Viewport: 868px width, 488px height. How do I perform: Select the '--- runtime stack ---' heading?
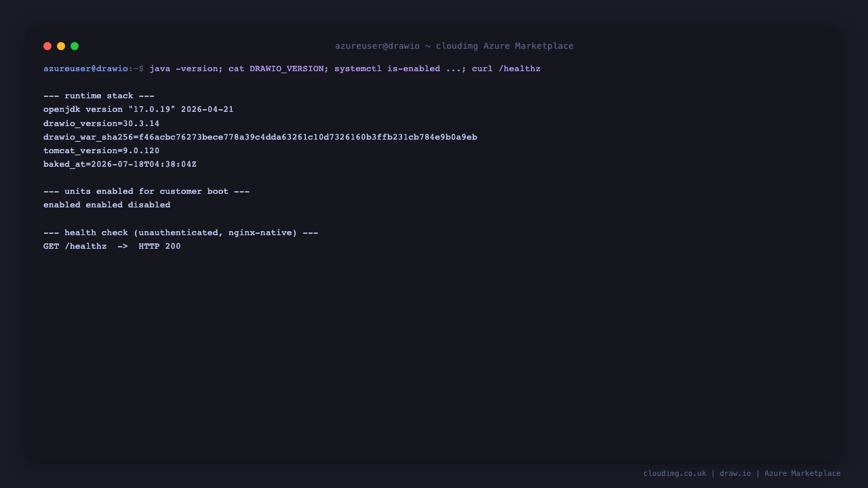99,96
